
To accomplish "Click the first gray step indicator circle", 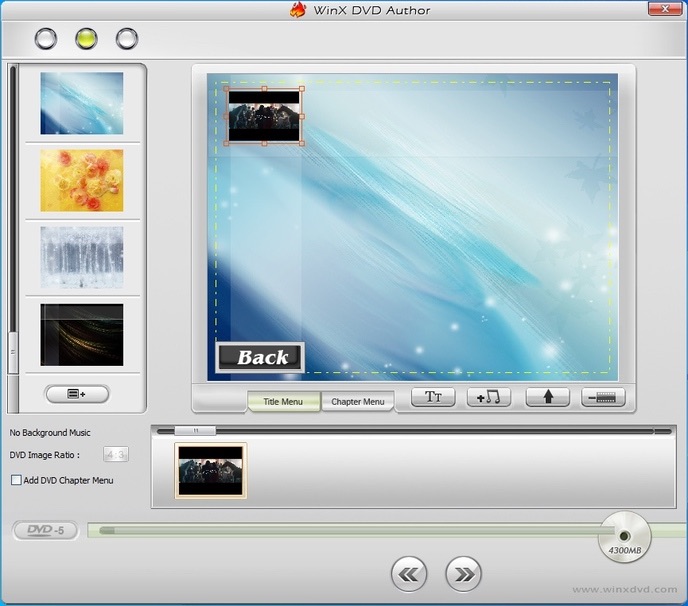I will pyautogui.click(x=46, y=39).
